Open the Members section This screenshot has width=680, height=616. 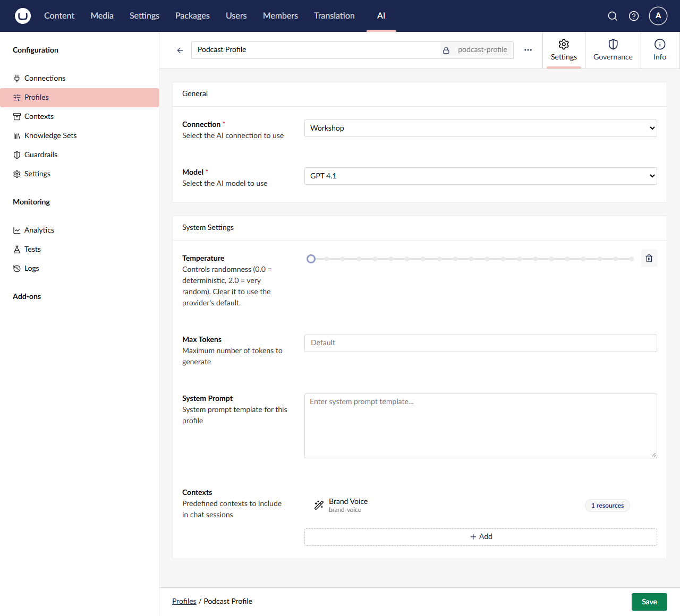point(280,16)
